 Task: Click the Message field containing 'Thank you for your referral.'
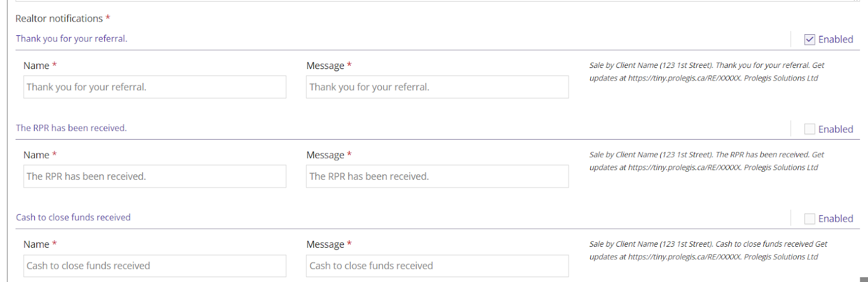pyautogui.click(x=437, y=87)
